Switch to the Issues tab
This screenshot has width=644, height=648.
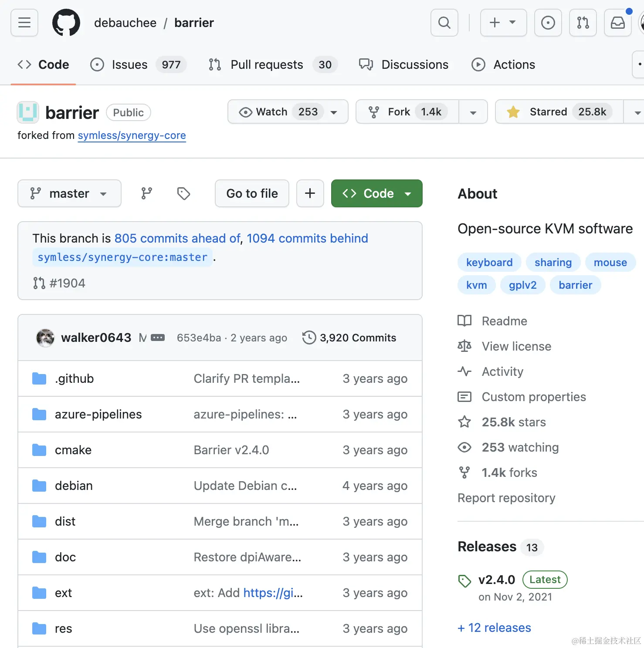pyautogui.click(x=138, y=64)
